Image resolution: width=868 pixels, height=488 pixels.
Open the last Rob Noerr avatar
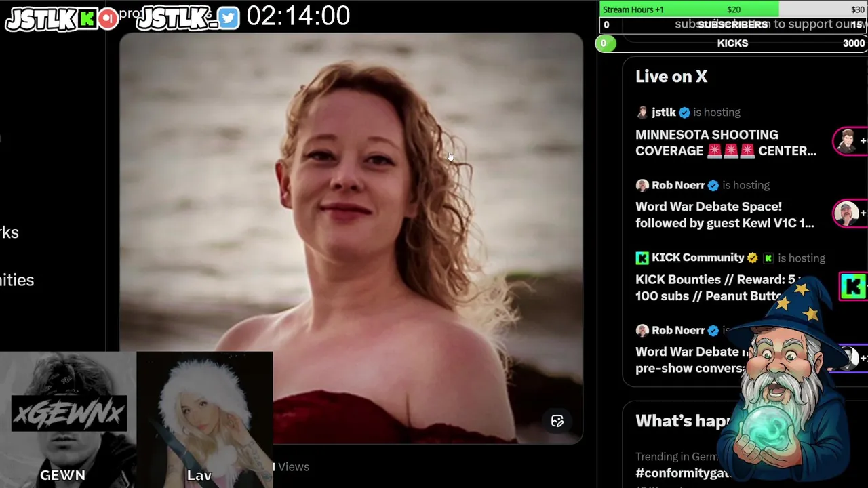[x=642, y=330]
